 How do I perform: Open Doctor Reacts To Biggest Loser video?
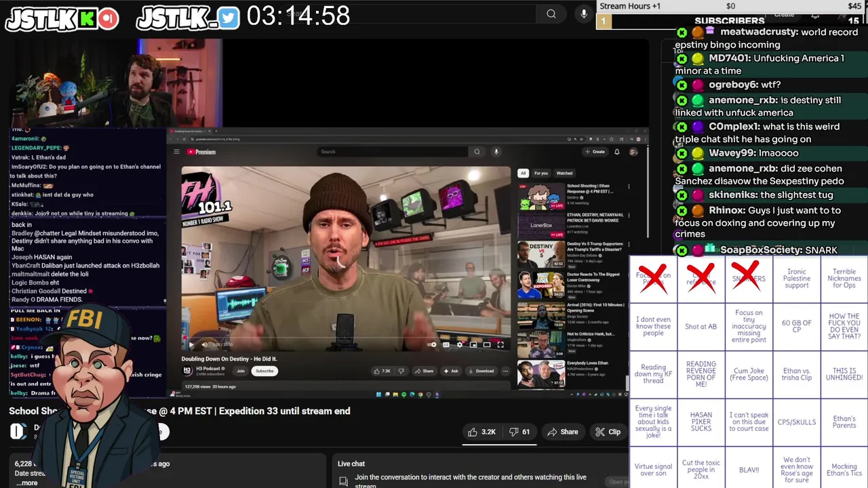tap(540, 285)
